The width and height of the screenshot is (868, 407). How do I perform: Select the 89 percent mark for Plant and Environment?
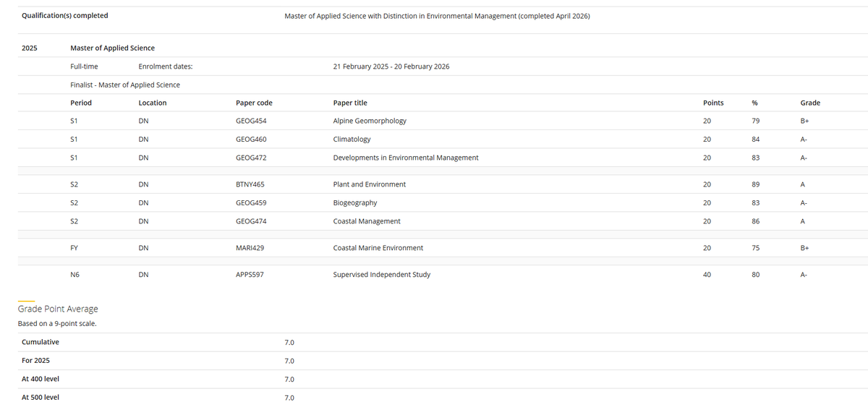point(756,184)
